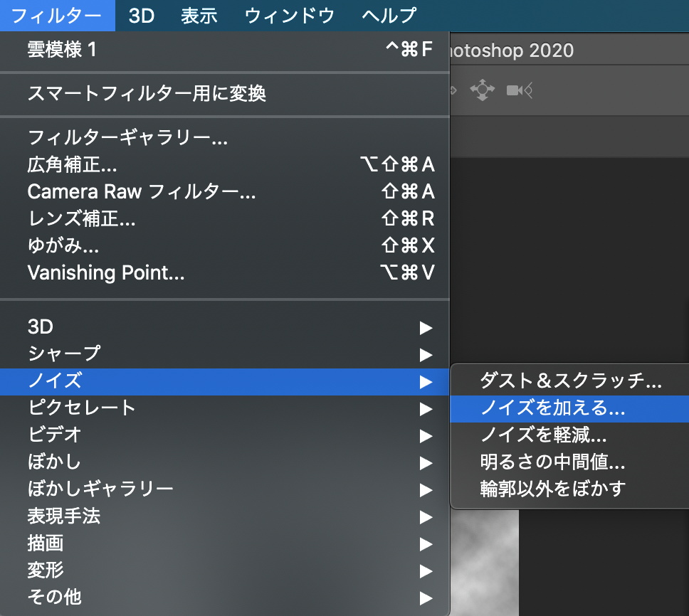Expand the 表現手法 submenu
This screenshot has width=689, height=616.
tap(224, 516)
